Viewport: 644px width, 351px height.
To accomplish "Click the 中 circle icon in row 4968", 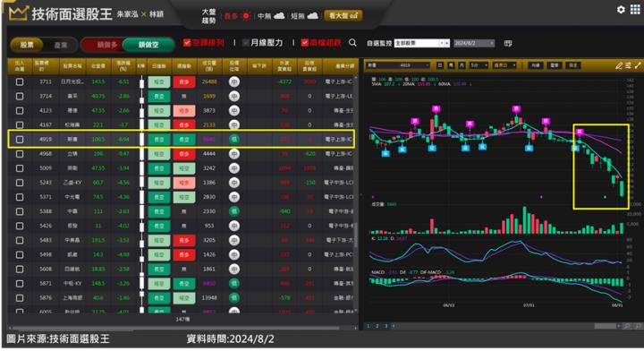I will (x=234, y=154).
